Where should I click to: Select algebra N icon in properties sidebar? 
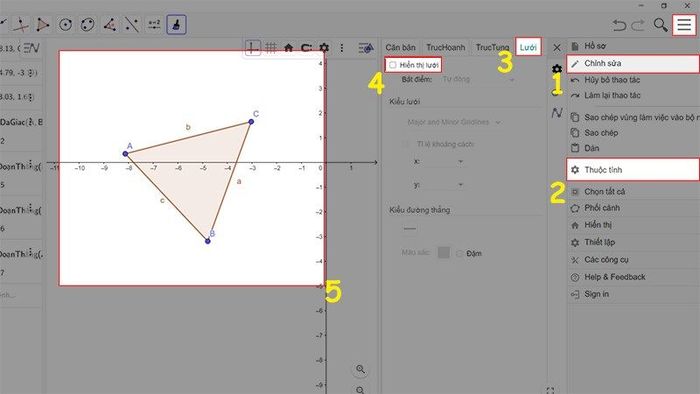(557, 112)
